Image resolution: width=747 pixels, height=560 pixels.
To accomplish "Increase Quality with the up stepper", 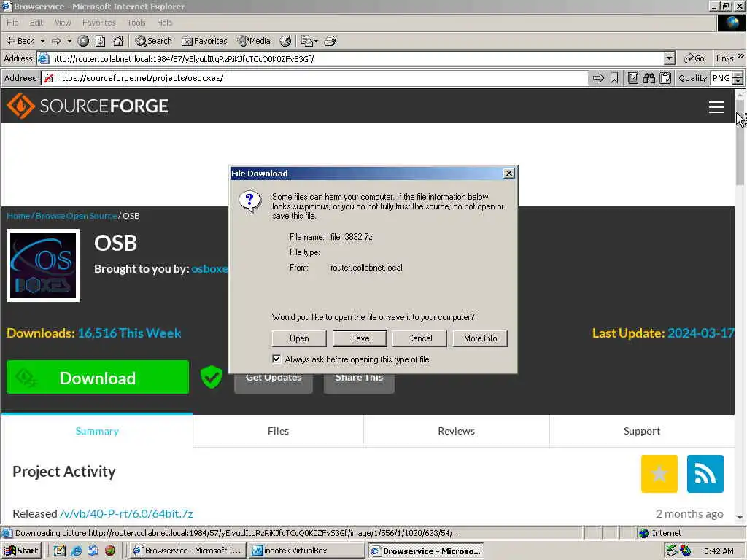I will coord(738,75).
